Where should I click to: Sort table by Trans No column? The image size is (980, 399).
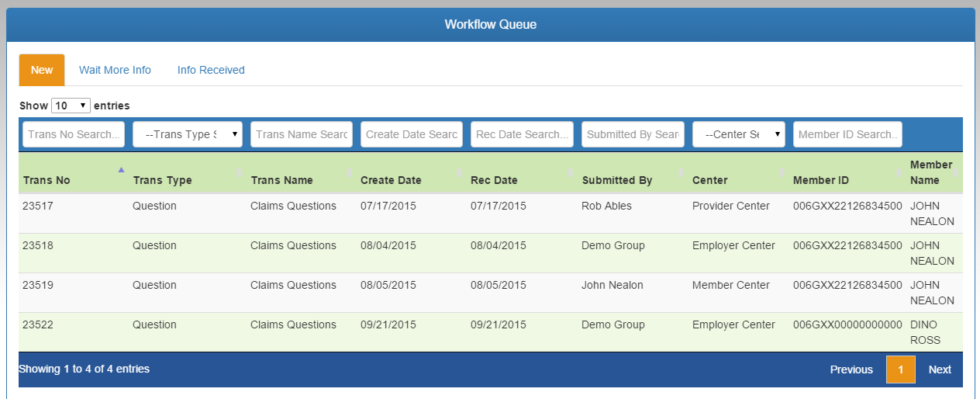(x=47, y=180)
